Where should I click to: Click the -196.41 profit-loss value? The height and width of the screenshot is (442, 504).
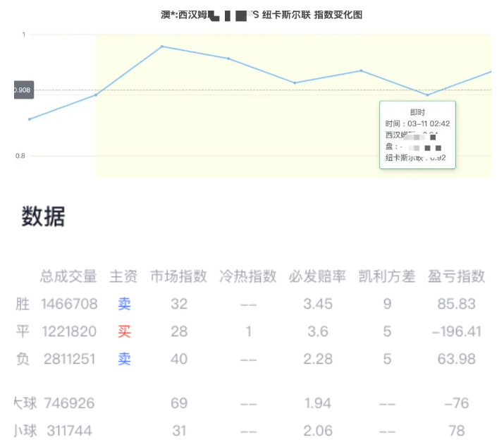[456, 331]
